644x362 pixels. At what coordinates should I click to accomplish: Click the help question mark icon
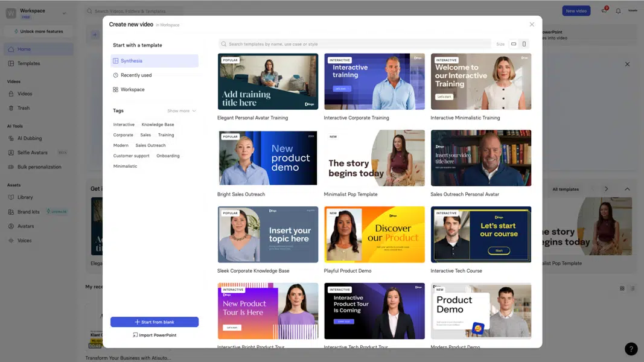tap(631, 349)
